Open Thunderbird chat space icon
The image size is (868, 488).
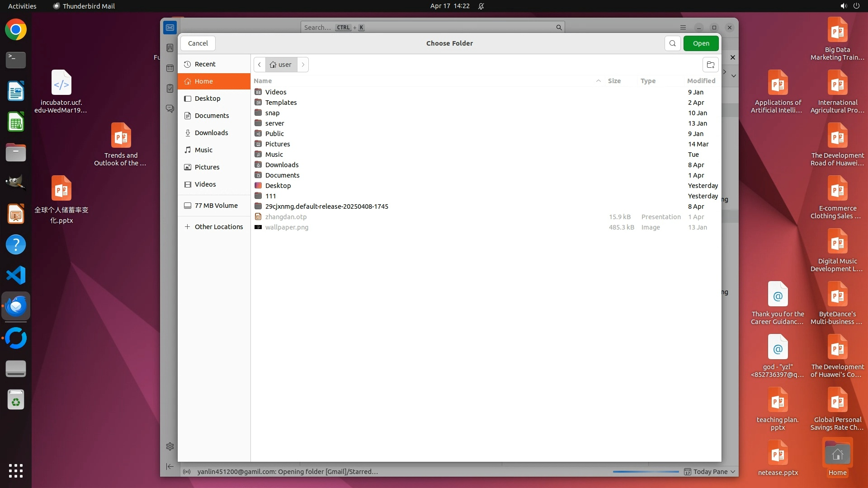170,109
